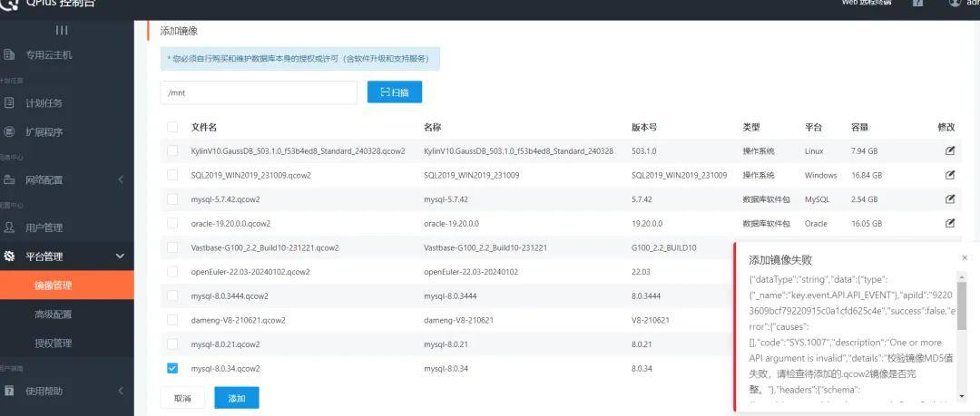Screen dimensions: 980x416
Task: Click the 容量 column header
Action: 859,127
